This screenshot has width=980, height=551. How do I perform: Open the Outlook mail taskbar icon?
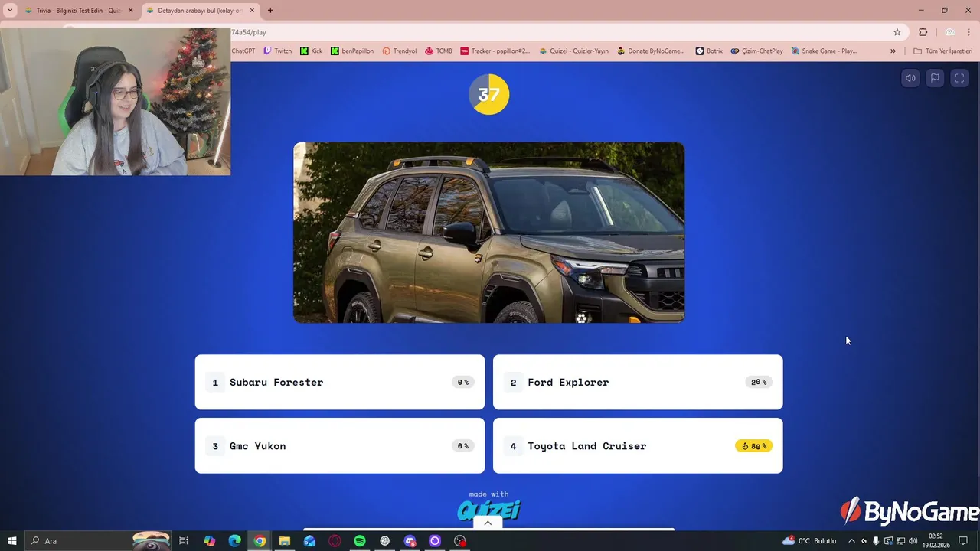(x=309, y=541)
